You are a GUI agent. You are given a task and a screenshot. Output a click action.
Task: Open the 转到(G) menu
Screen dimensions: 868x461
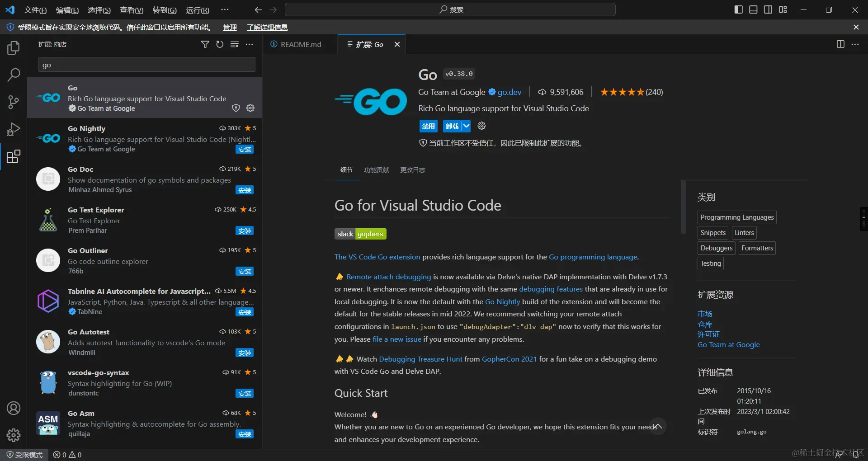pos(165,10)
